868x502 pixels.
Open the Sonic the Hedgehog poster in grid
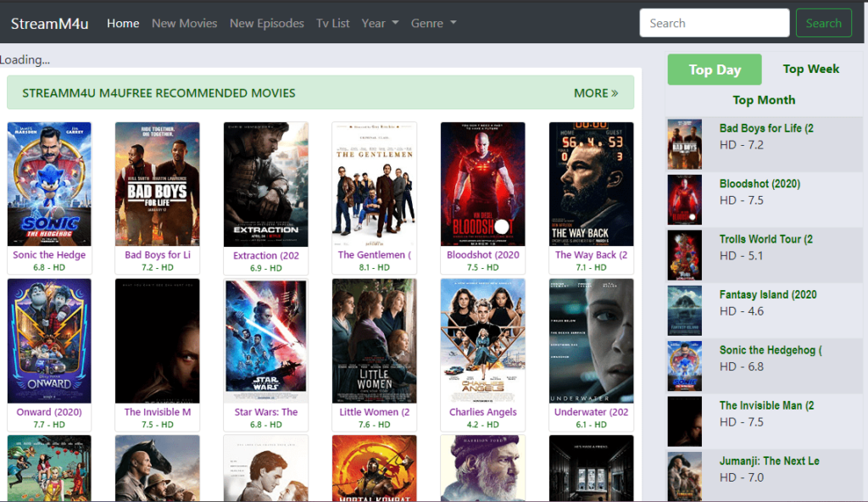[49, 184]
